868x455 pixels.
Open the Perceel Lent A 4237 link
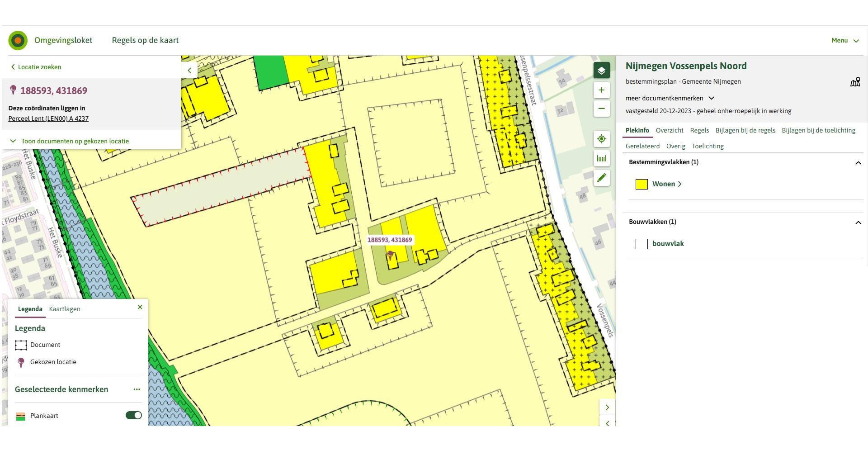coord(48,118)
